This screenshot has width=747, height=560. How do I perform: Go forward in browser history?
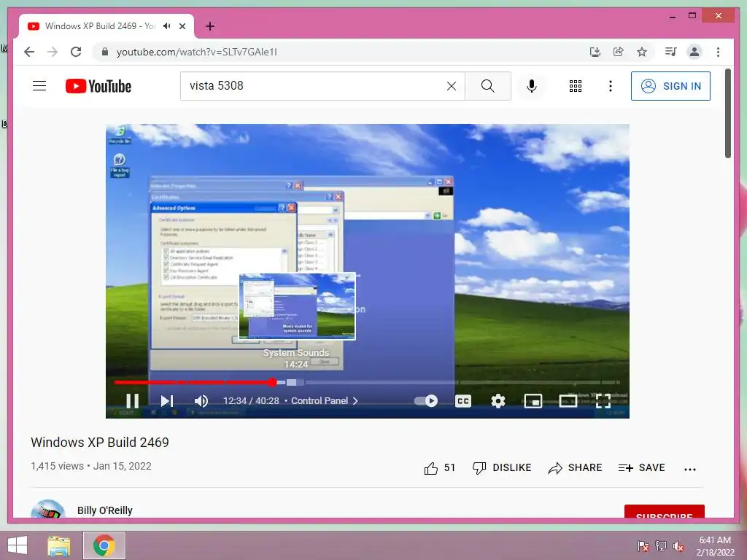[53, 52]
